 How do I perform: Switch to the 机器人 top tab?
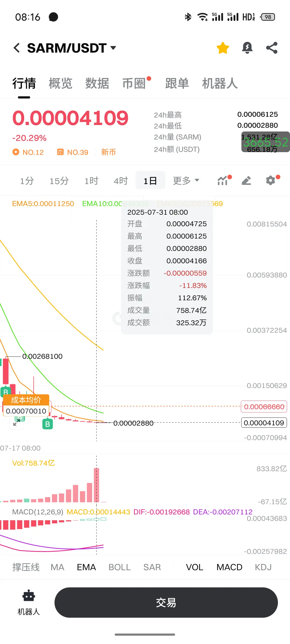click(x=220, y=83)
